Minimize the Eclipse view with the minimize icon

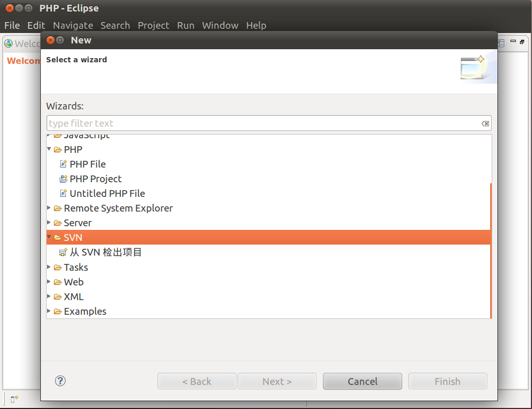coord(513,41)
